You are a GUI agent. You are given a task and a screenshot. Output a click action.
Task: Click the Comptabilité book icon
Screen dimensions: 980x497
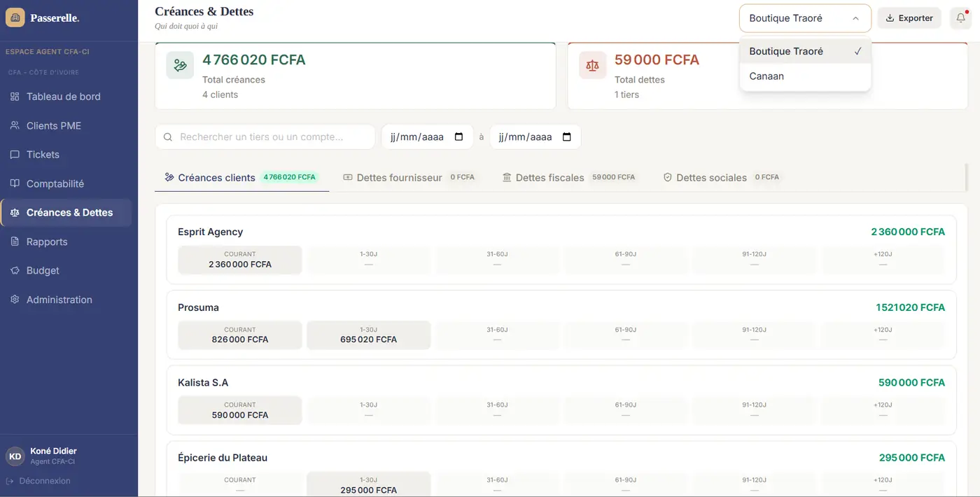click(15, 184)
